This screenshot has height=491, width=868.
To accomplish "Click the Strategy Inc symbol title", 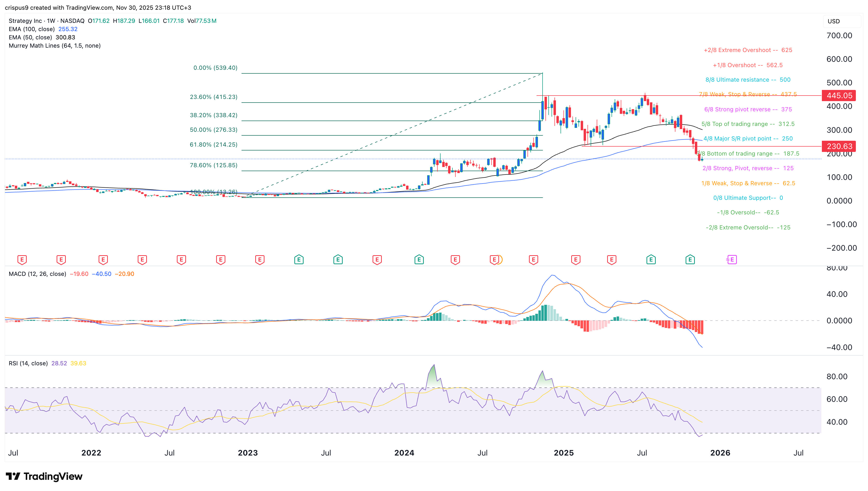I will (25, 21).
